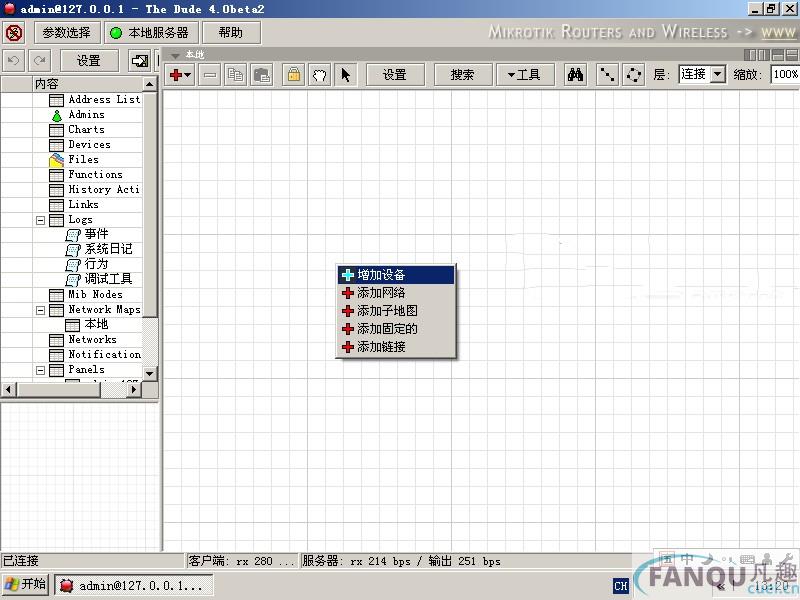Choose 添加固定的 from context menu
The image size is (800, 600).
click(396, 329)
